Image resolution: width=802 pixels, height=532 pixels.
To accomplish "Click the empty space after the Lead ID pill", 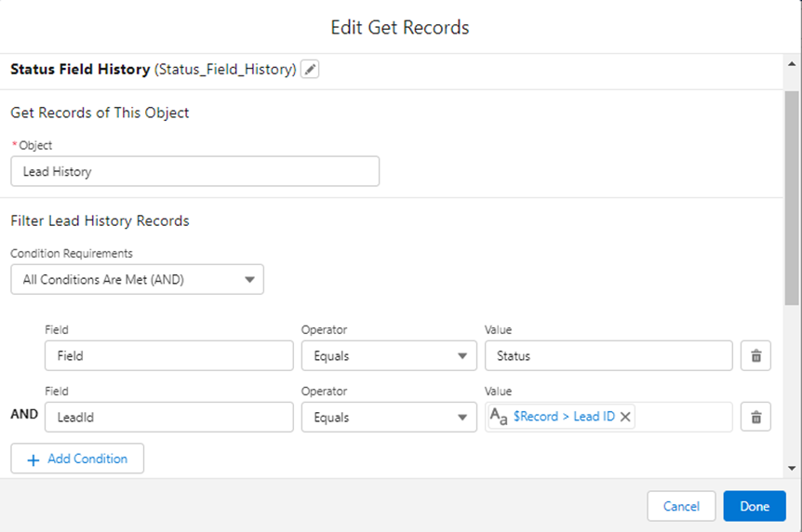I will (x=683, y=417).
